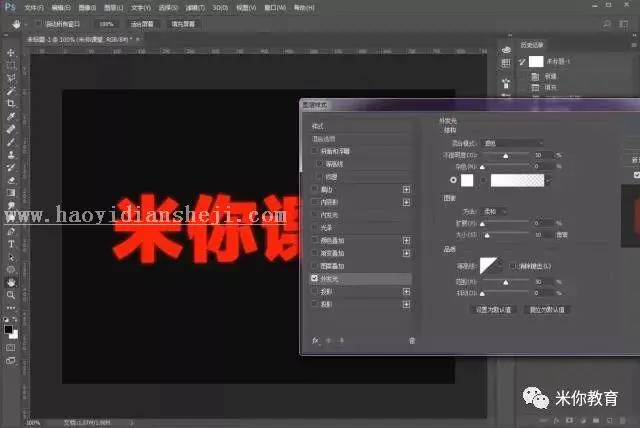Click the 复位为默认值 button

point(547,310)
